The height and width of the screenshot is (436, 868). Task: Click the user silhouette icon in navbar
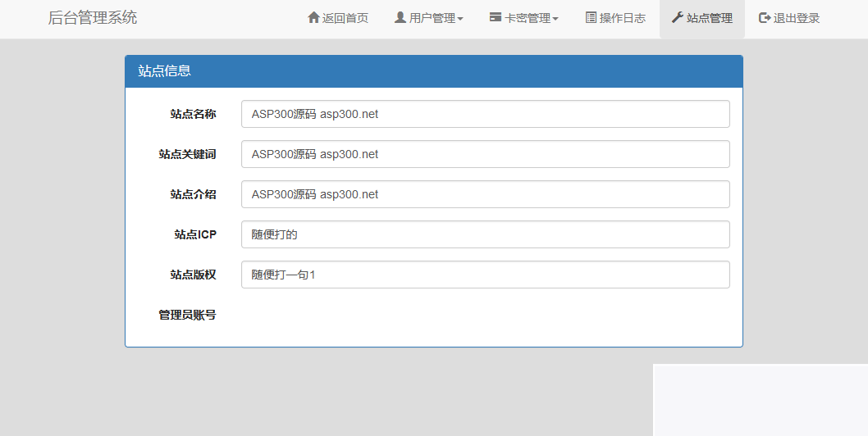click(x=400, y=17)
